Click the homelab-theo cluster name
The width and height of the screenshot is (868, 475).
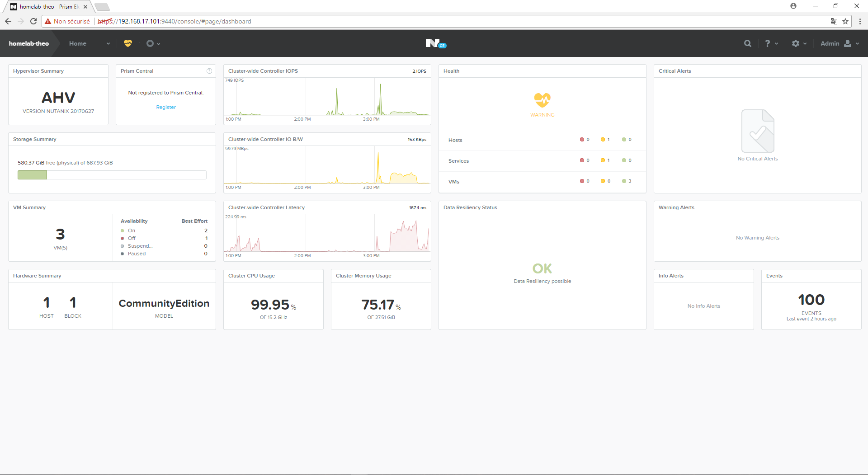pos(29,43)
